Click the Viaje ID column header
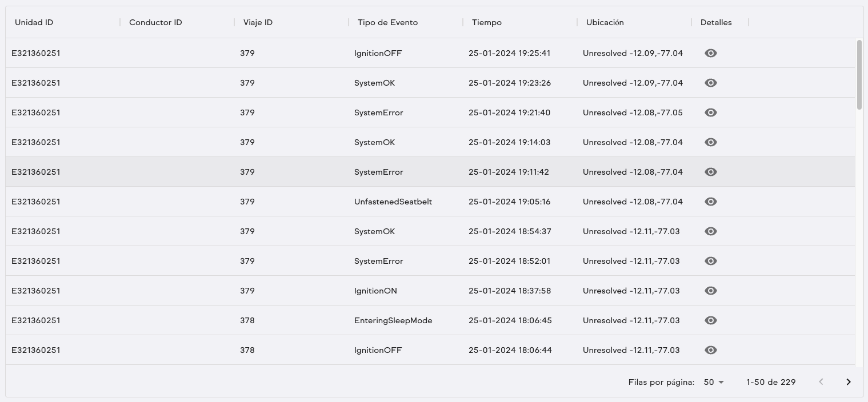The height and width of the screenshot is (402, 868). click(x=258, y=22)
